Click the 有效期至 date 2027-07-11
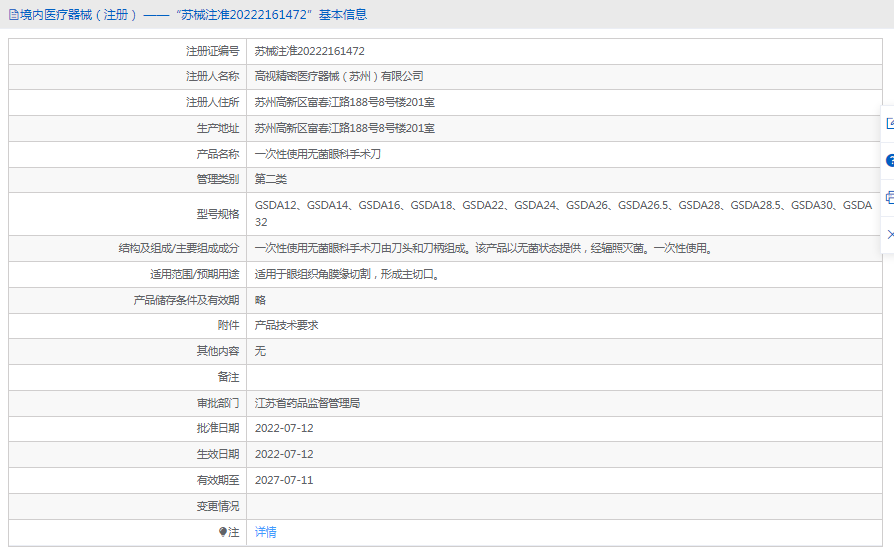The width and height of the screenshot is (894, 556). pos(284,480)
